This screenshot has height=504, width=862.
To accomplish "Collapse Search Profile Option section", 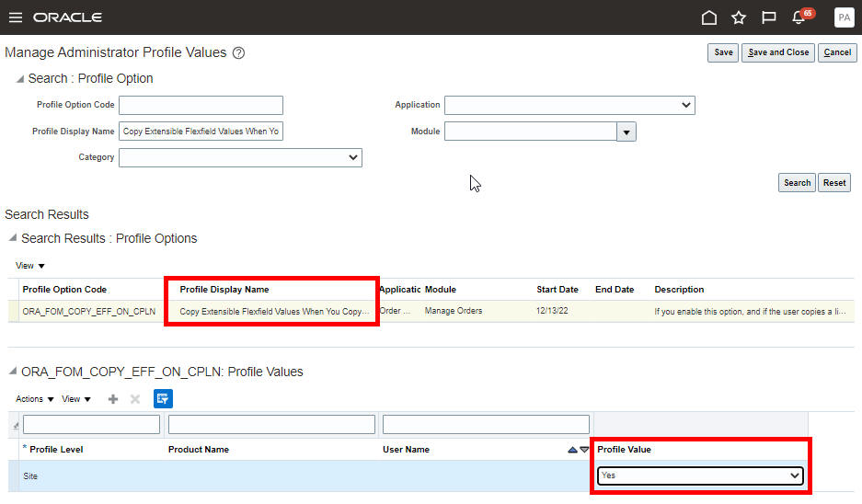I will (20, 79).
